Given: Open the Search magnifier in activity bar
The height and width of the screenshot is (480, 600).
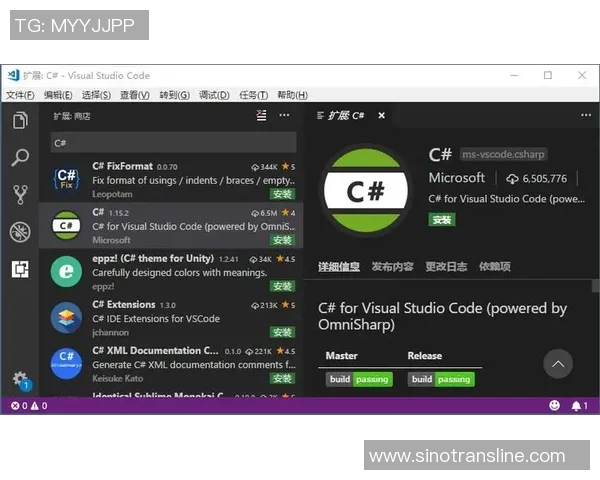Looking at the screenshot, I should [20, 157].
